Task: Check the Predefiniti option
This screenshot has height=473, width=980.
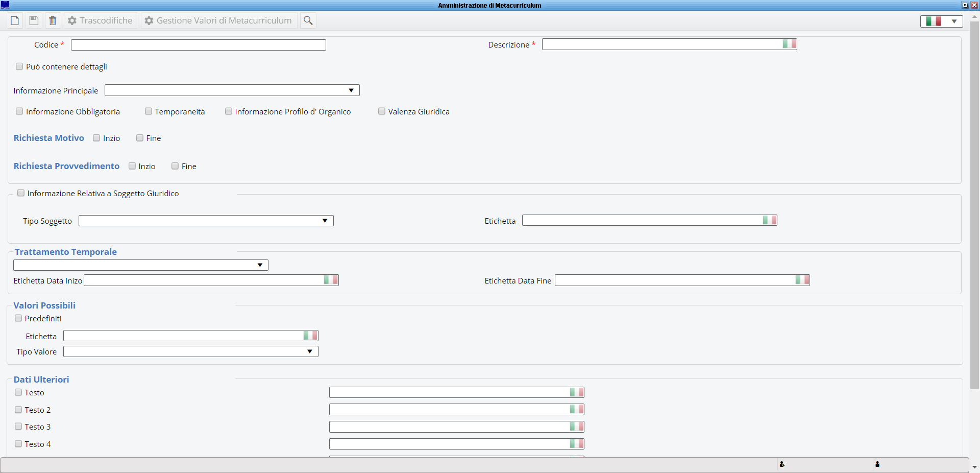Action: [x=18, y=318]
